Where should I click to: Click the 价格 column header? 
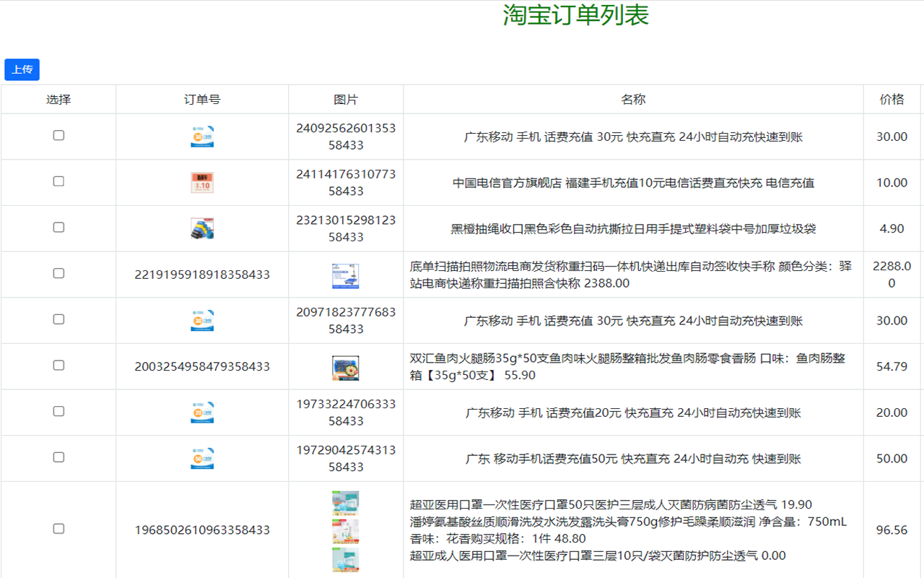point(892,99)
